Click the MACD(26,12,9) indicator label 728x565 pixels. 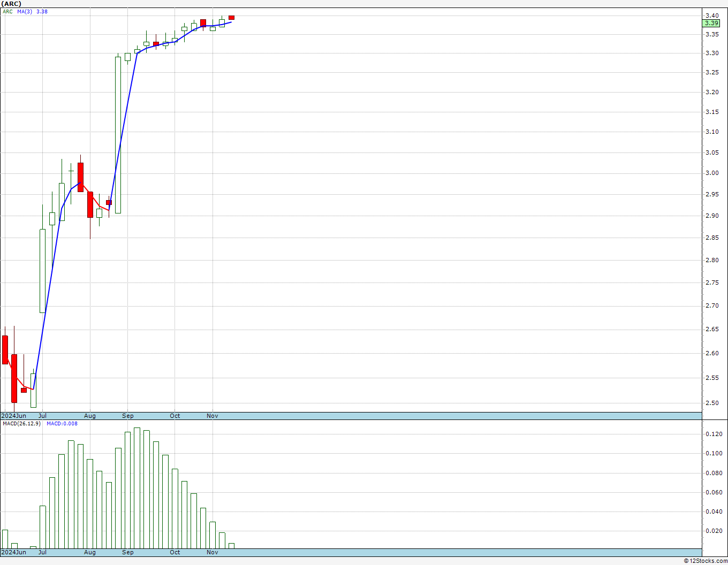click(21, 424)
